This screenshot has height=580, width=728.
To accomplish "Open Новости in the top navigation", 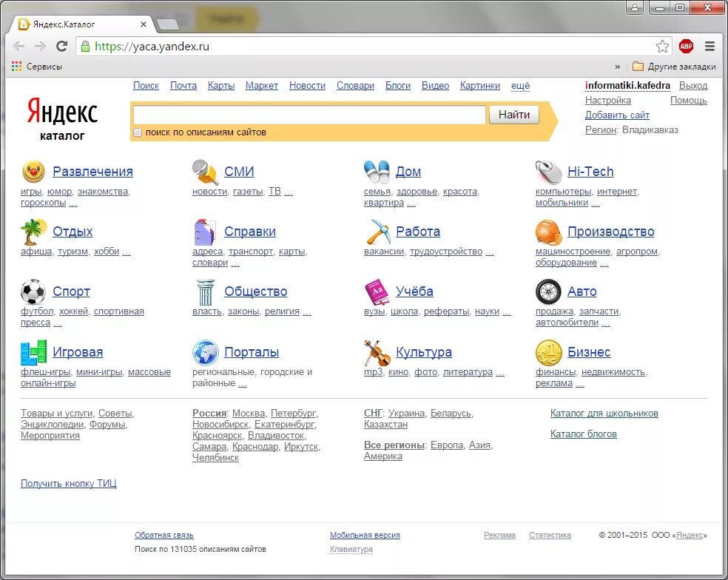I will click(307, 85).
